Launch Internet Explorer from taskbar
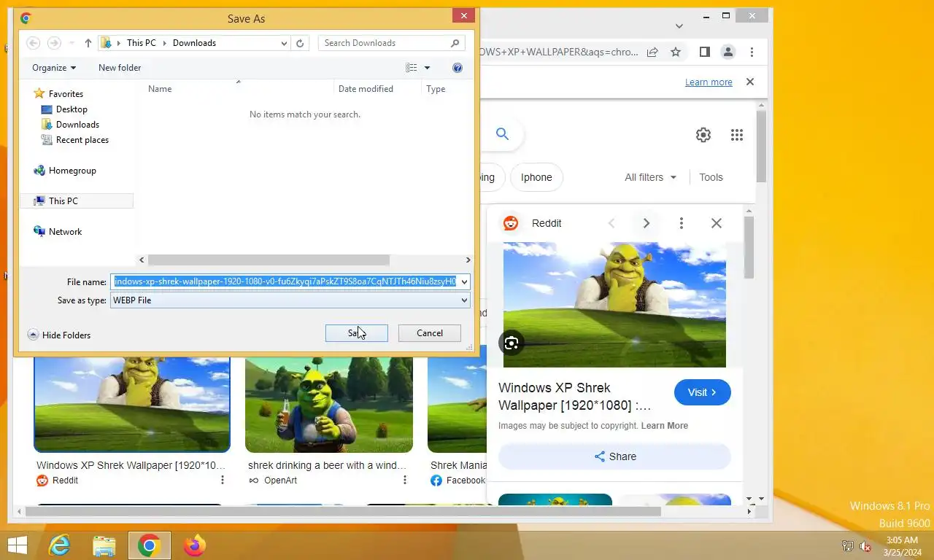This screenshot has height=560, width=934. (59, 545)
